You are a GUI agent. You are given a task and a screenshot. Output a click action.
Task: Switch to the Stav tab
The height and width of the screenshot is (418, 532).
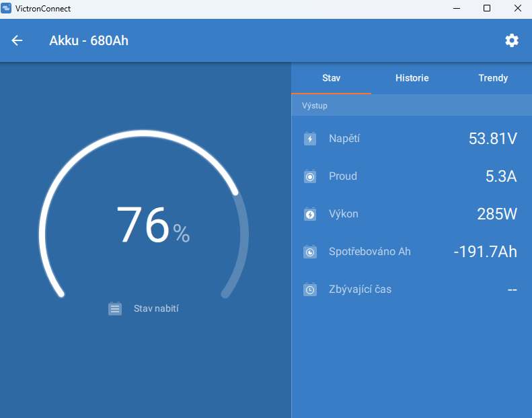tap(331, 78)
